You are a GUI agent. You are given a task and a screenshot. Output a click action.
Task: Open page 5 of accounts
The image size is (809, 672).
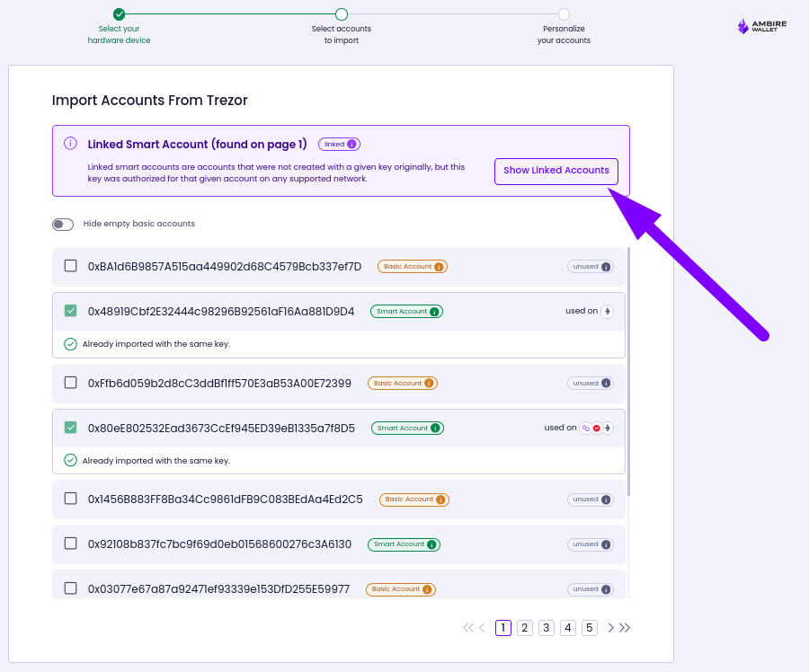[x=589, y=628]
